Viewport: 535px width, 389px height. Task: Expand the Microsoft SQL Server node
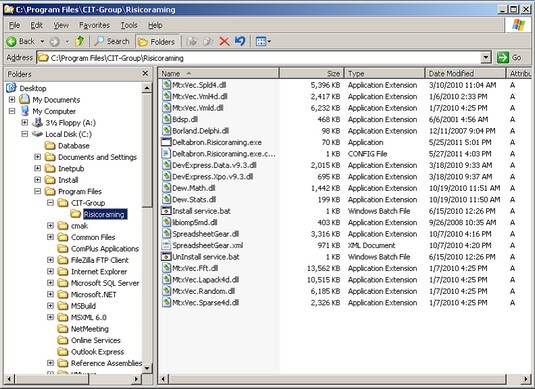50,283
